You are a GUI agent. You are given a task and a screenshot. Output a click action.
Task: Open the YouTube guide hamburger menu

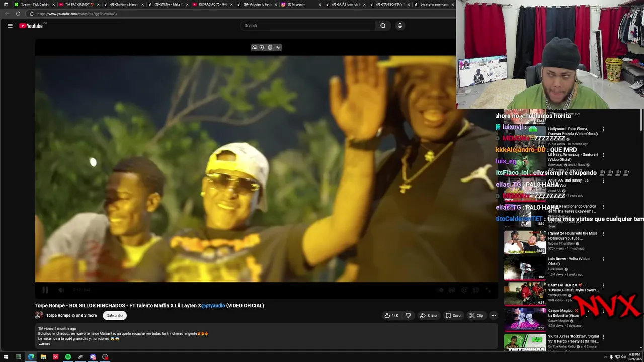pyautogui.click(x=10, y=26)
